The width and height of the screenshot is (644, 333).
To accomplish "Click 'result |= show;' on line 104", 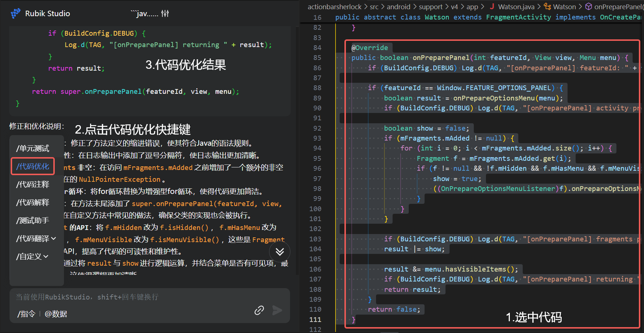I will tap(414, 249).
